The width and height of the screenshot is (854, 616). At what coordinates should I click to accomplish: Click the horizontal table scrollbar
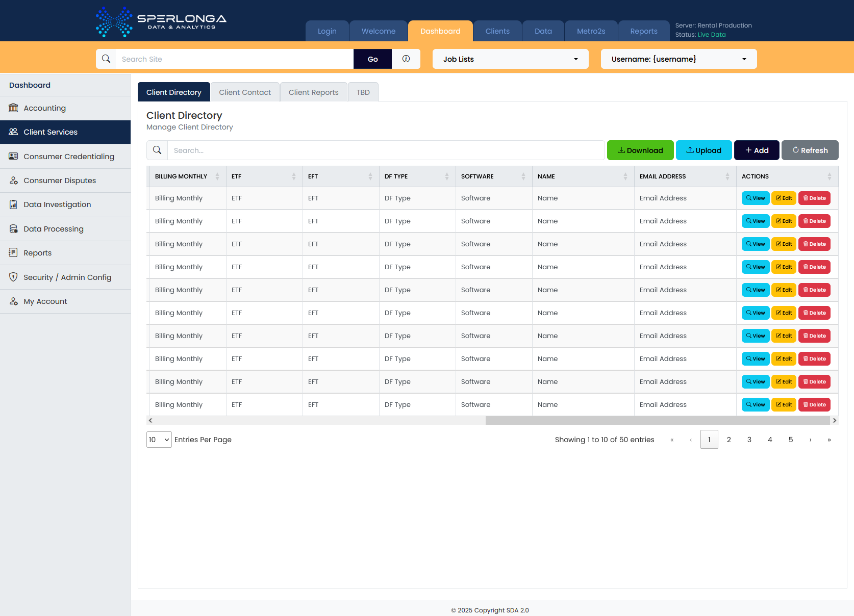pos(657,420)
